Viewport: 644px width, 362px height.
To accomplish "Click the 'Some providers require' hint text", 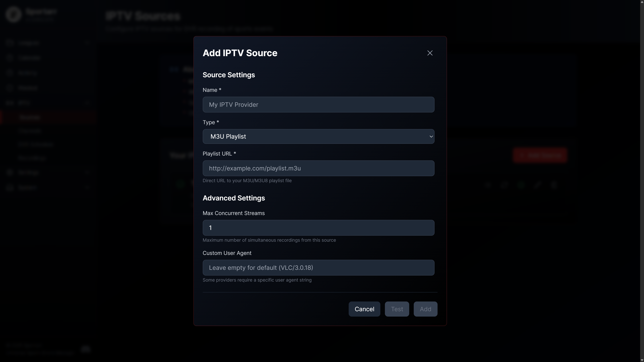I will 257,280.
